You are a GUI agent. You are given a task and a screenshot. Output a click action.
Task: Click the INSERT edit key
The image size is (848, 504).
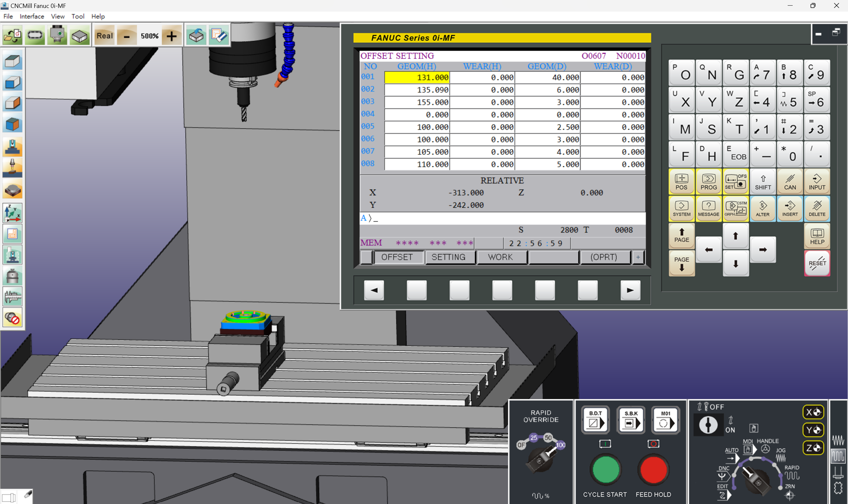click(790, 209)
